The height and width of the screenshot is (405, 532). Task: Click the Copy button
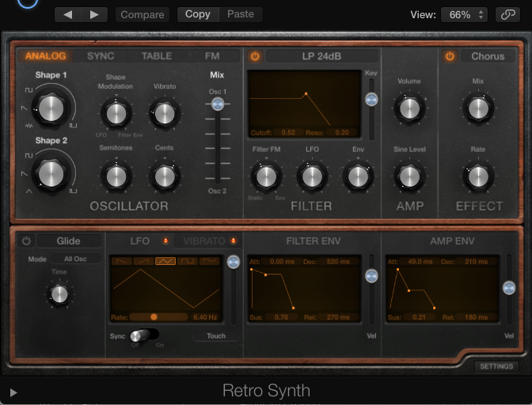[198, 14]
